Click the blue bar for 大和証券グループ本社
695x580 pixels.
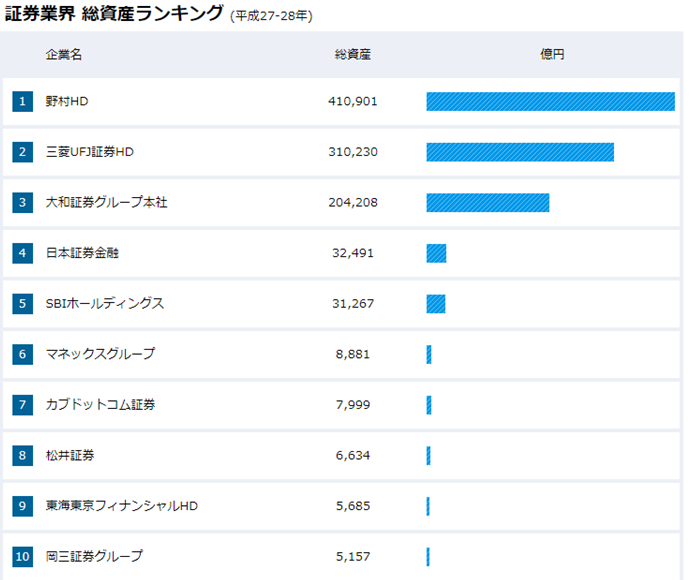coord(488,202)
